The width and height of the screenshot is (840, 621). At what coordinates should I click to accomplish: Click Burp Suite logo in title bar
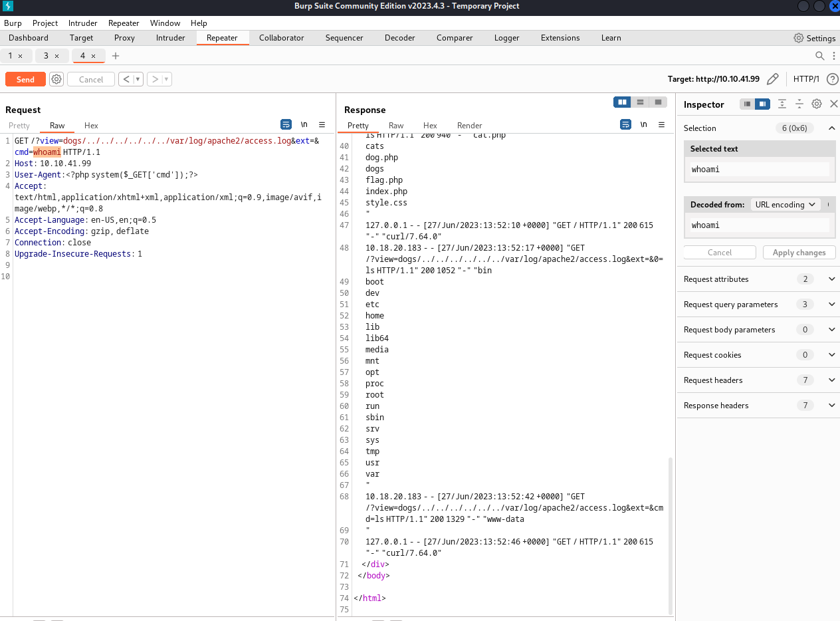8,6
